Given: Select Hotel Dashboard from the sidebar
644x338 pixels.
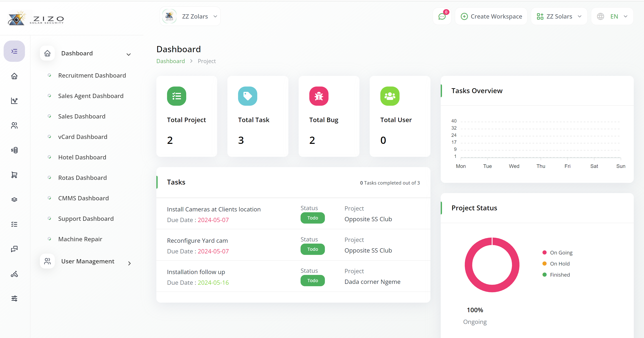Looking at the screenshot, I should click(82, 157).
